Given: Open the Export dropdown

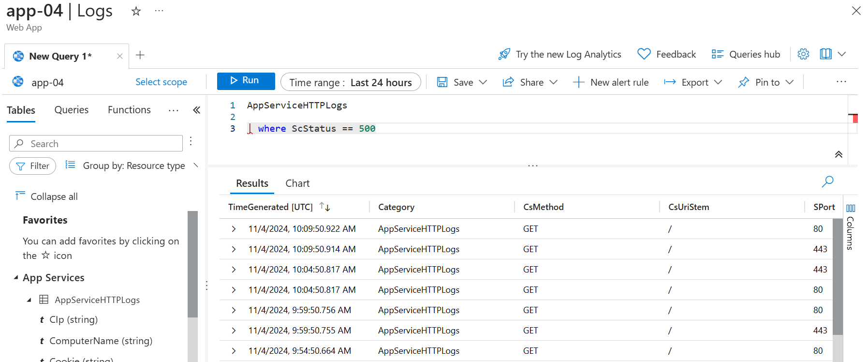Looking at the screenshot, I should [x=693, y=82].
